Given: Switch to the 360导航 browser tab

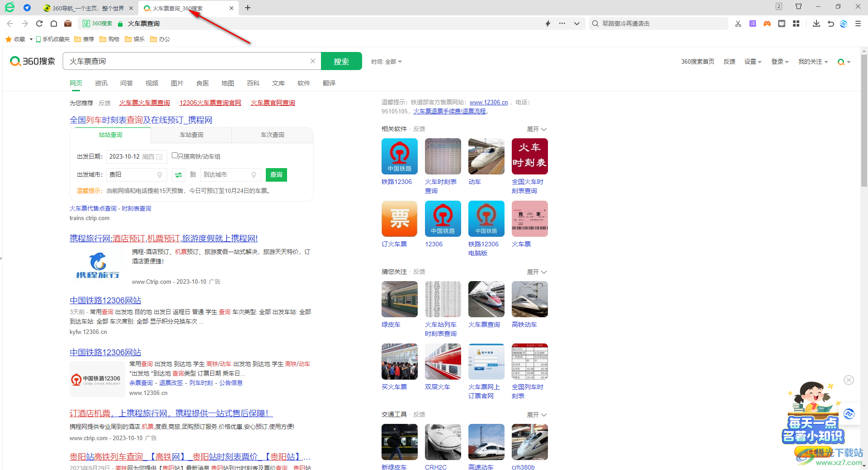Looking at the screenshot, I should click(88, 8).
